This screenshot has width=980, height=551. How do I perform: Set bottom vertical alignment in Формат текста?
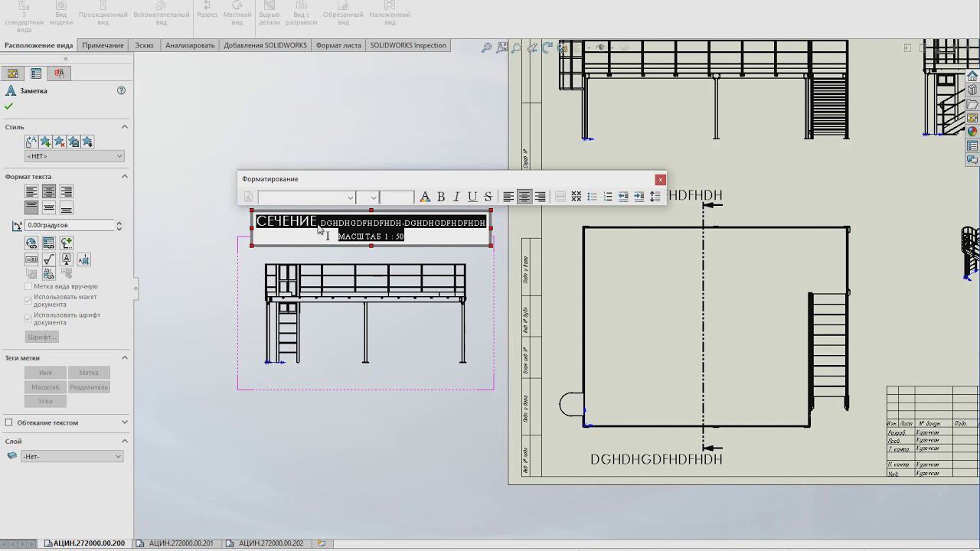click(67, 207)
